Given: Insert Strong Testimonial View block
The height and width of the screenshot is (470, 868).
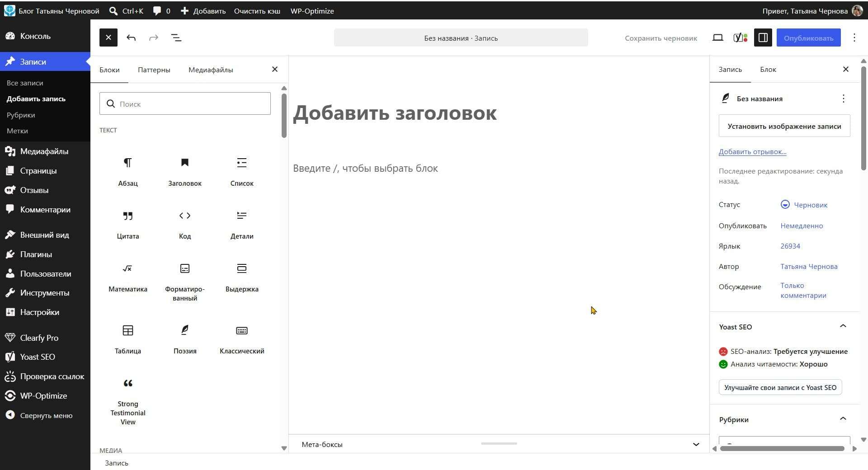Looking at the screenshot, I should click(x=128, y=402).
